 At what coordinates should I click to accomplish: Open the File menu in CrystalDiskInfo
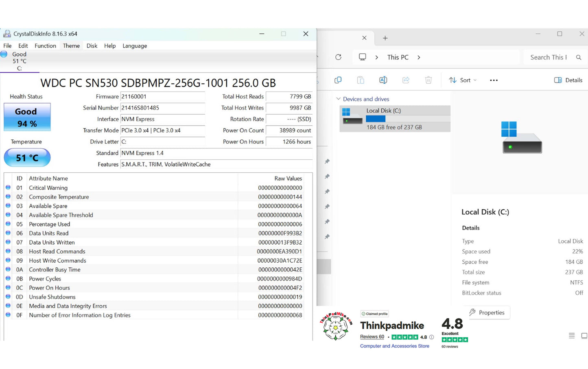7,46
